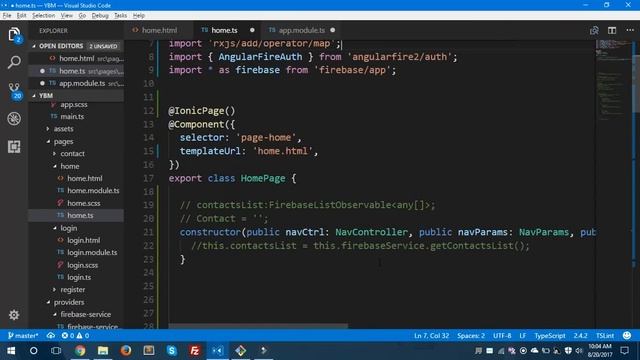Screen dimensions: 640x360
Task: Switch to the home.html editor tab
Action: tap(159, 30)
